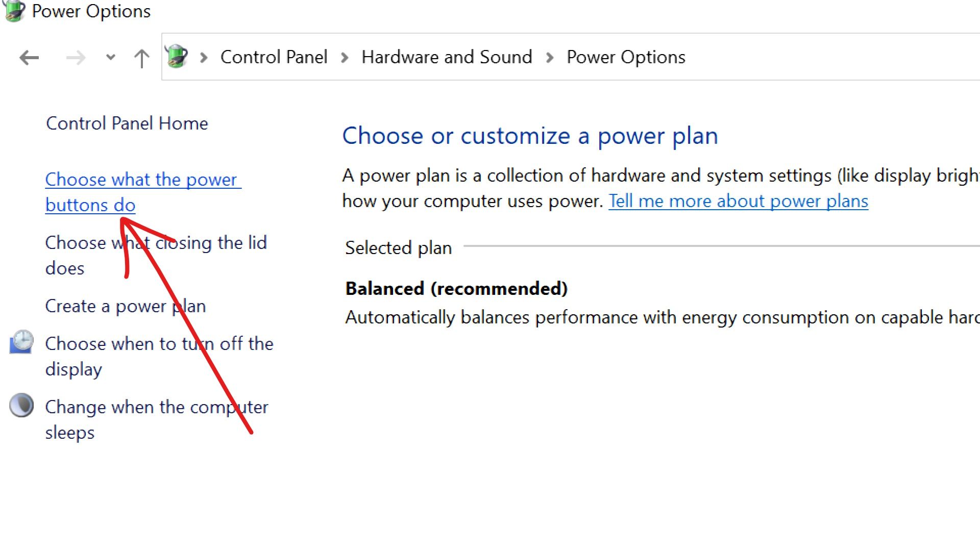Click the display icon next turn off display

click(x=21, y=343)
